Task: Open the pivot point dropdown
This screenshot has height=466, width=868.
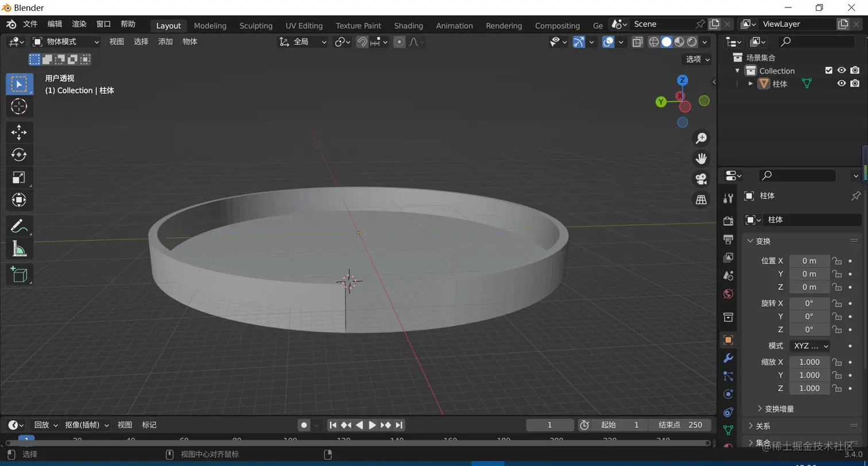Action: point(343,42)
